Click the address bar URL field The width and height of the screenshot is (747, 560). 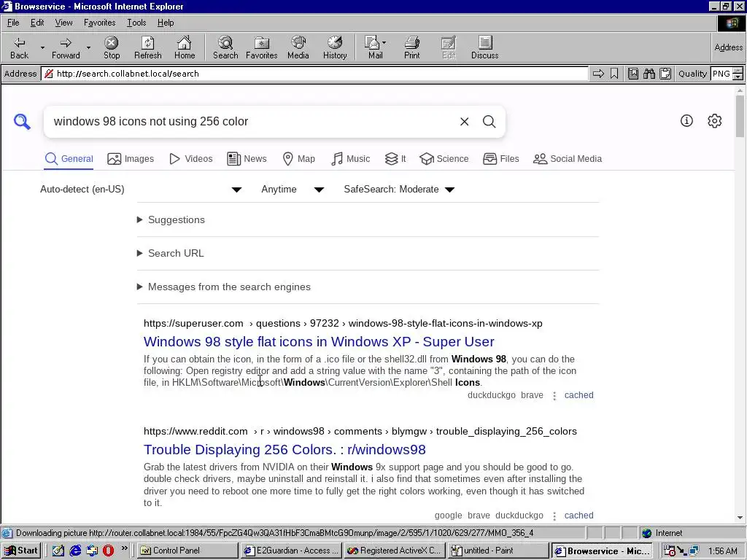(x=314, y=74)
